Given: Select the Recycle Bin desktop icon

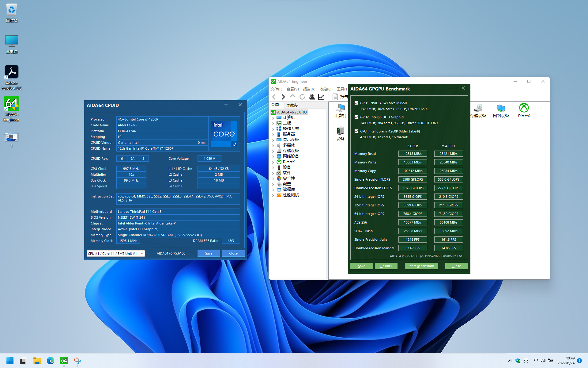Looking at the screenshot, I should point(12,13).
